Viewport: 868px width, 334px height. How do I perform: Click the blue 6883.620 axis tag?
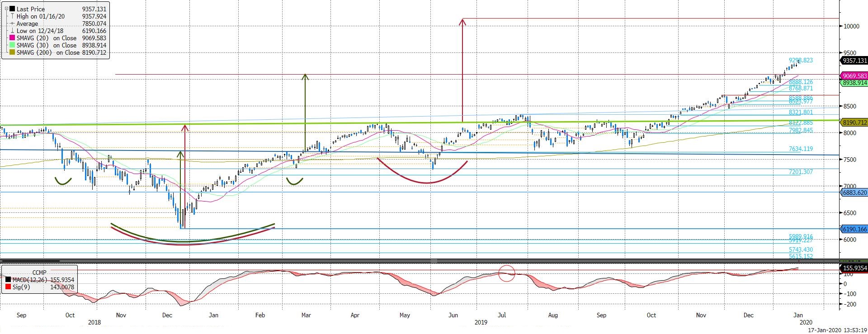[854, 193]
